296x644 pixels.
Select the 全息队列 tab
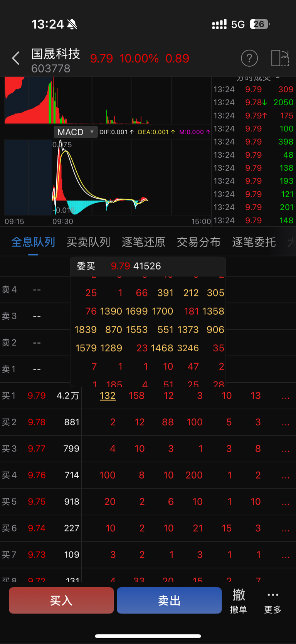[33, 242]
